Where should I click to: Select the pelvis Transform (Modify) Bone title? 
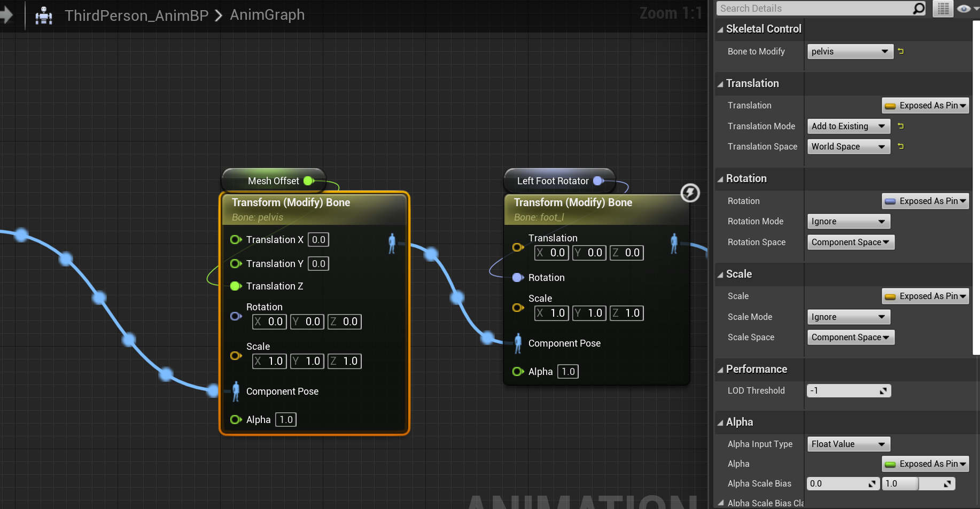coord(291,202)
